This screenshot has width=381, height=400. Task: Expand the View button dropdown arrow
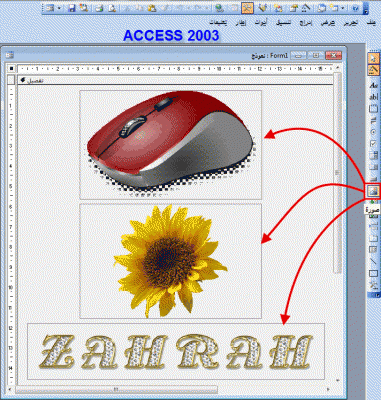pyautogui.click(x=59, y=8)
